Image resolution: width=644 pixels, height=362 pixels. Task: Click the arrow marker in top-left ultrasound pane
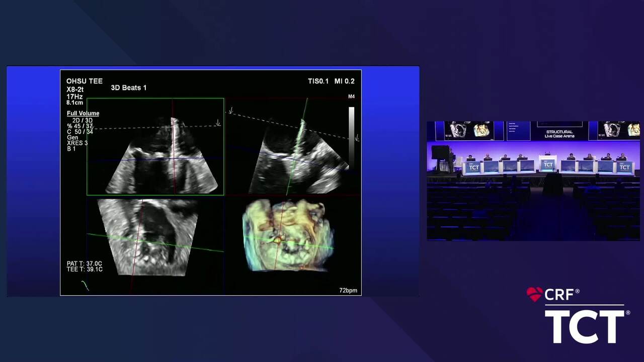(218, 123)
